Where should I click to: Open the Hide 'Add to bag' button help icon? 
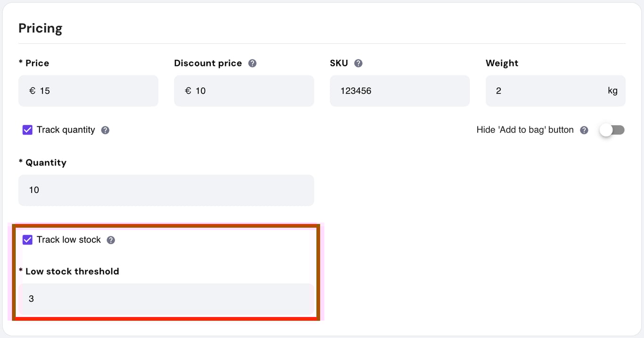click(584, 130)
